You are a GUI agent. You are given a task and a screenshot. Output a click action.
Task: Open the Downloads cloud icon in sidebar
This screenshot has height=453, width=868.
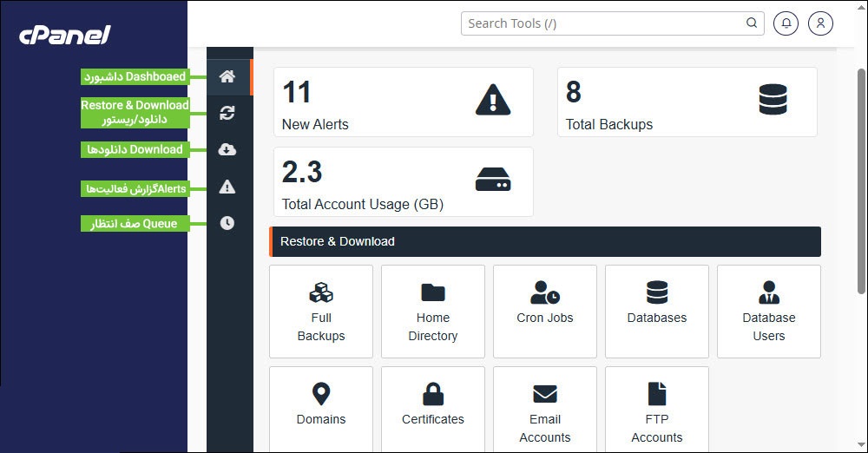(x=227, y=150)
